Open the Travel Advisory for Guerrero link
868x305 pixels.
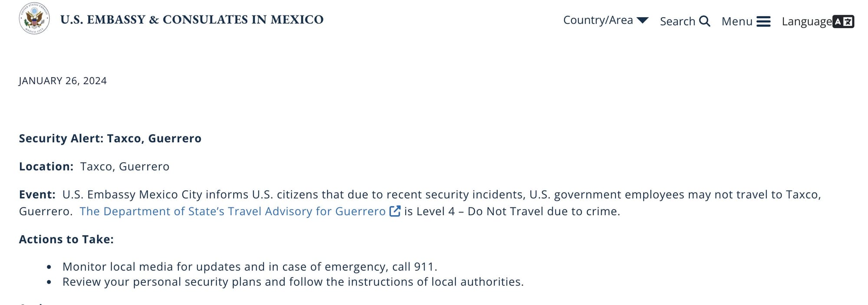tap(231, 211)
